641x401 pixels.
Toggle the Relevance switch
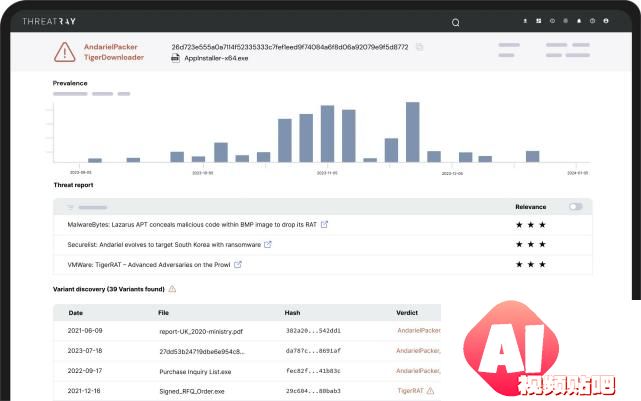pyautogui.click(x=576, y=207)
